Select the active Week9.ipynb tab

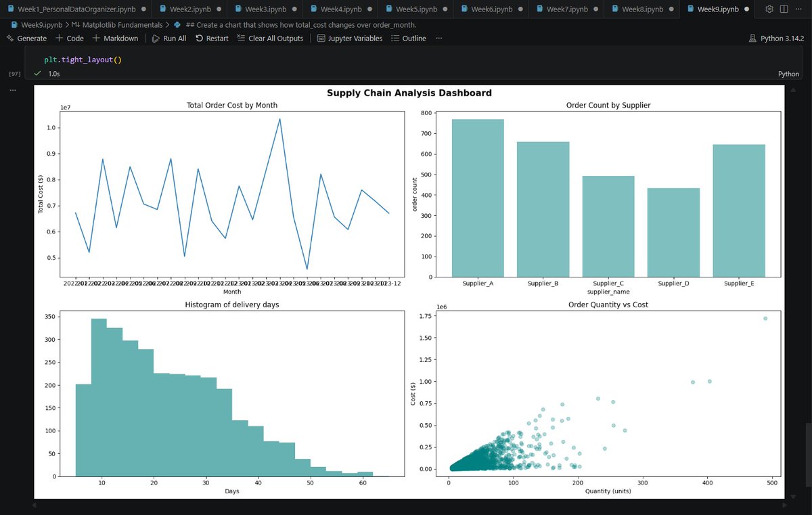[x=718, y=9]
